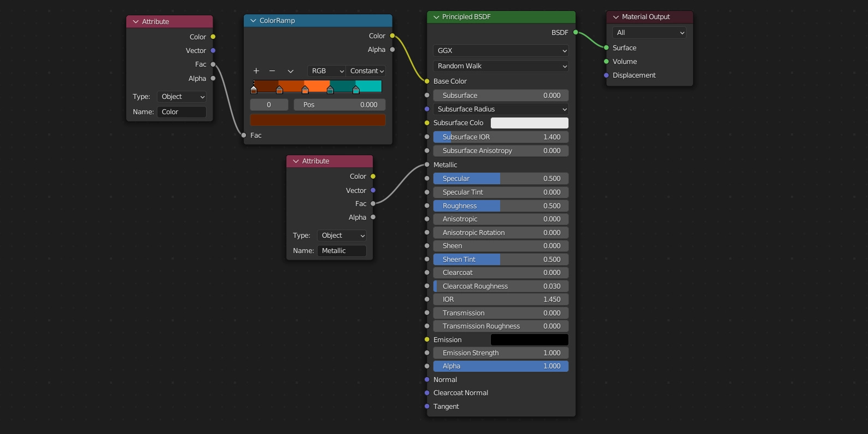Image resolution: width=868 pixels, height=434 pixels.
Task: Click the ColorRamp Fac input socket
Action: (244, 136)
